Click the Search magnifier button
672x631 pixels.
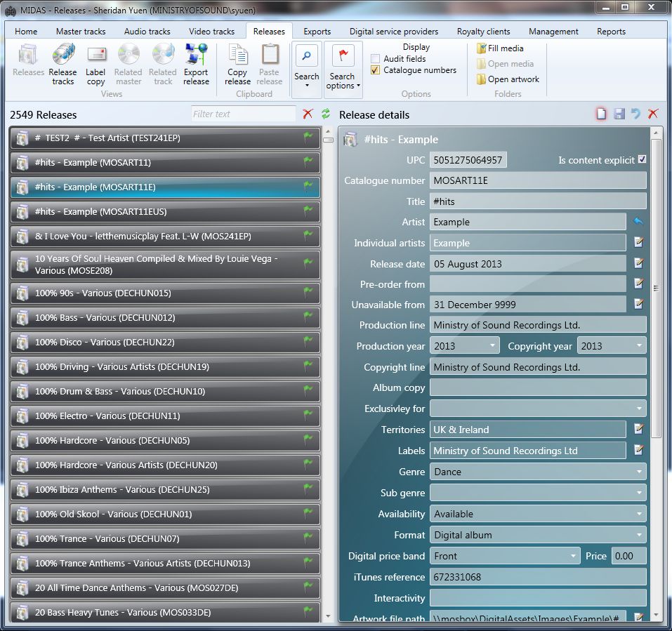point(306,55)
